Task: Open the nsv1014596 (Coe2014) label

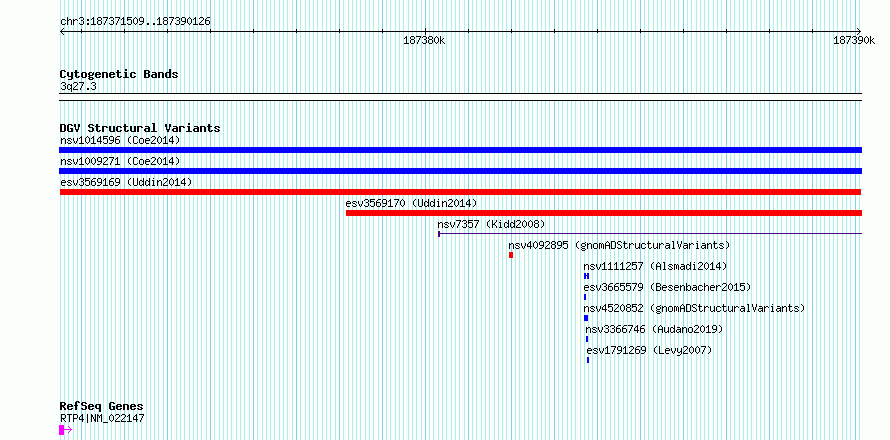Action: point(120,140)
